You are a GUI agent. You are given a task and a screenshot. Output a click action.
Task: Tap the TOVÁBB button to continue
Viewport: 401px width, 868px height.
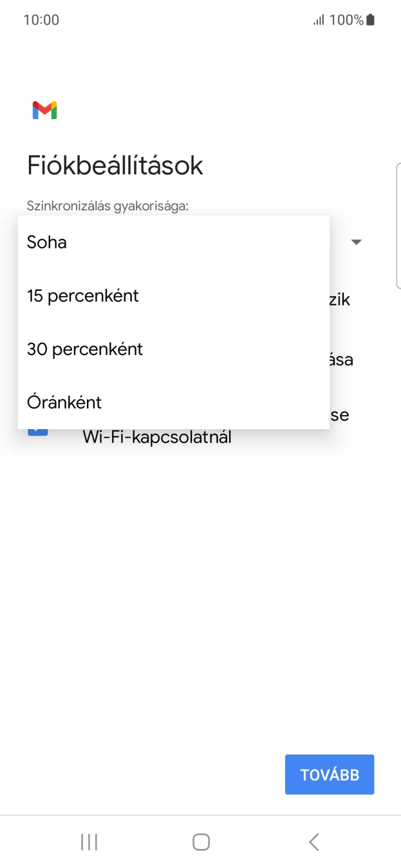pyautogui.click(x=329, y=774)
